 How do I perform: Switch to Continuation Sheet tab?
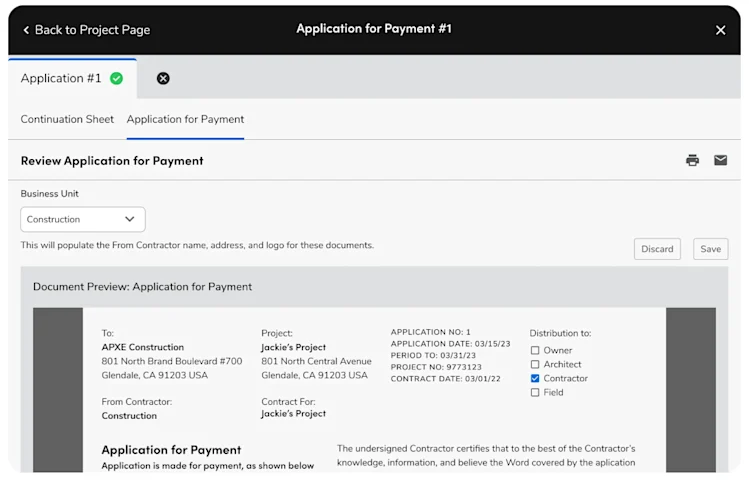[67, 119]
